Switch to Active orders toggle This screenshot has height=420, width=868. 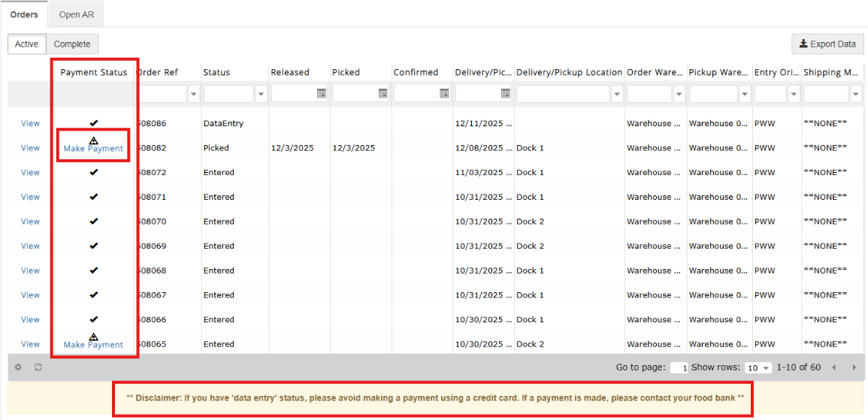pyautogui.click(x=27, y=44)
